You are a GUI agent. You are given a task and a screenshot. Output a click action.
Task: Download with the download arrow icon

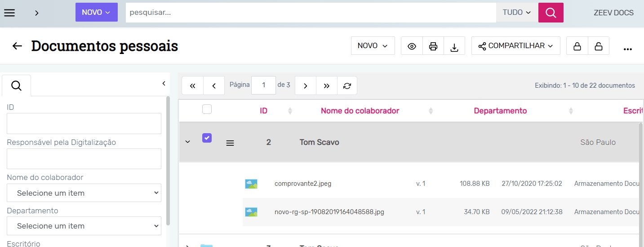454,46
